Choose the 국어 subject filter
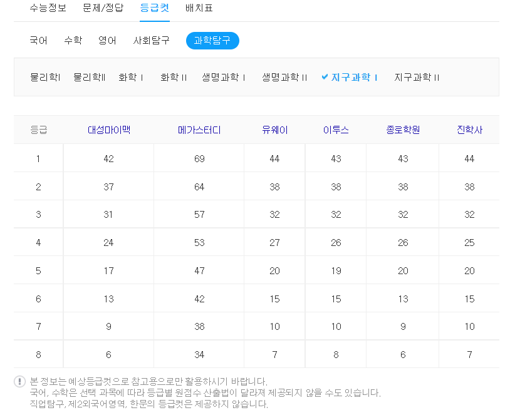The width and height of the screenshot is (510, 420). tap(38, 40)
